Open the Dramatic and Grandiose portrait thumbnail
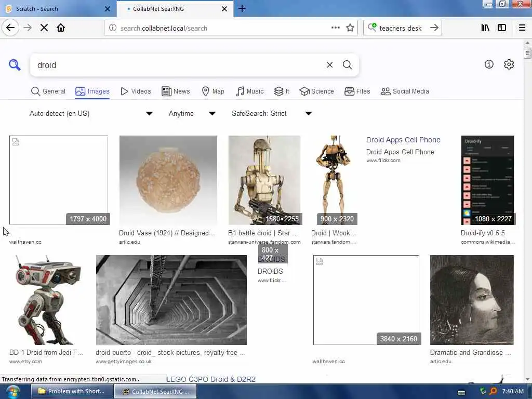Image resolution: width=532 pixels, height=399 pixels. (472, 300)
